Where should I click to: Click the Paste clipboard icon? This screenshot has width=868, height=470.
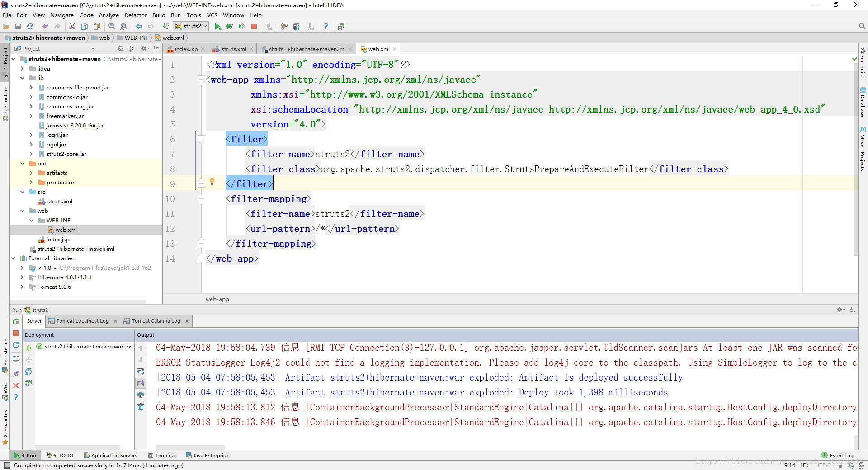pos(97,26)
